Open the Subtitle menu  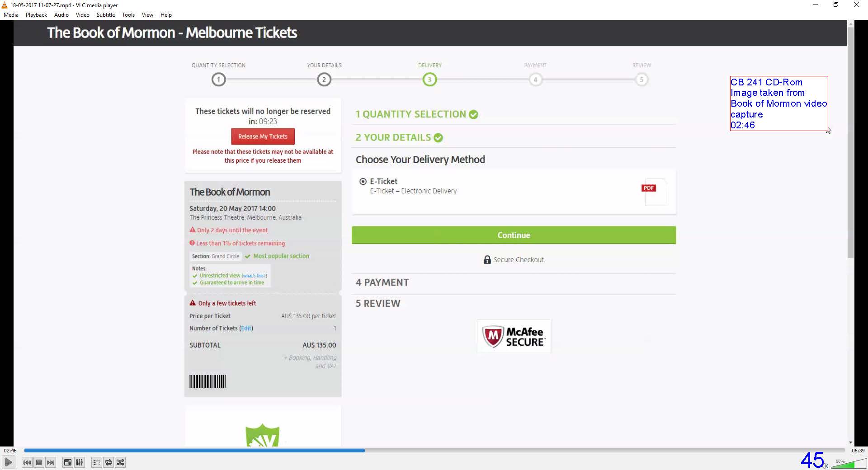[x=105, y=14]
